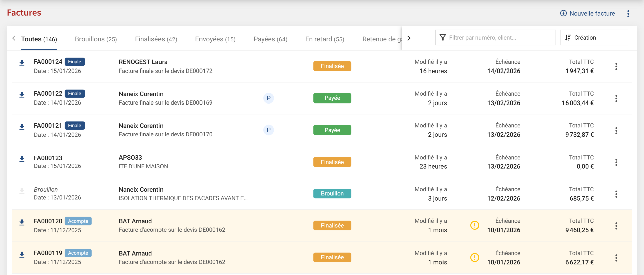Click overdue warning icon on FA000120
Viewport: 644px width, 275px height.
[x=474, y=225]
